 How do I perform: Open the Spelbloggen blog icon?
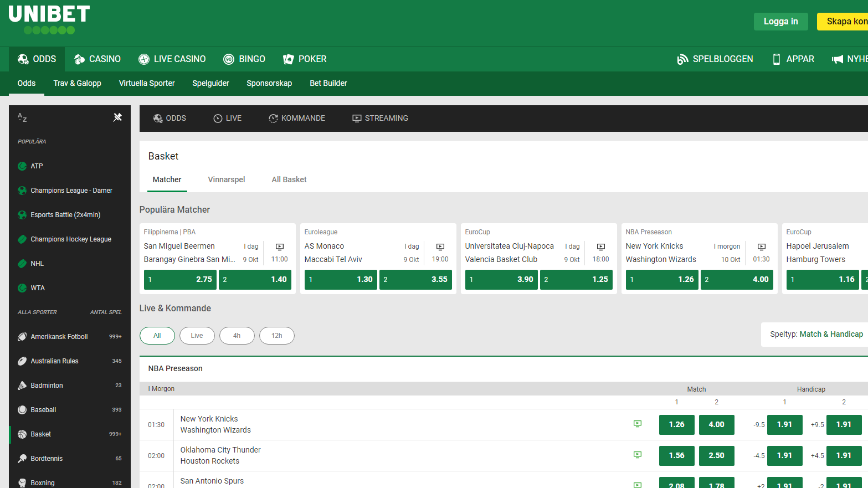[682, 59]
